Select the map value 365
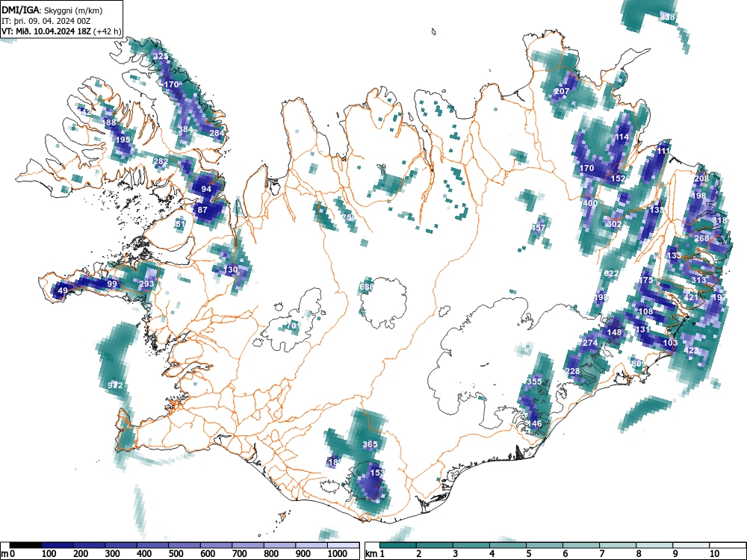Image resolution: width=747 pixels, height=560 pixels. pyautogui.click(x=370, y=444)
